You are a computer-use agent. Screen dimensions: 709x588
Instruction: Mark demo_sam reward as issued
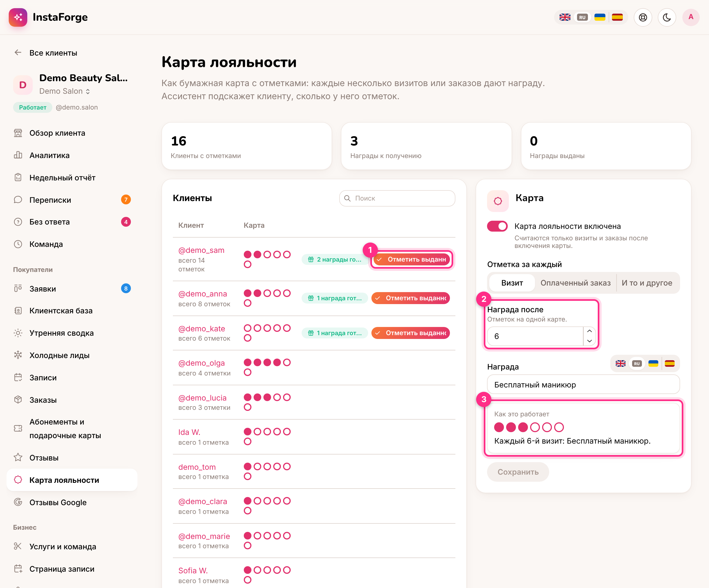pyautogui.click(x=412, y=259)
